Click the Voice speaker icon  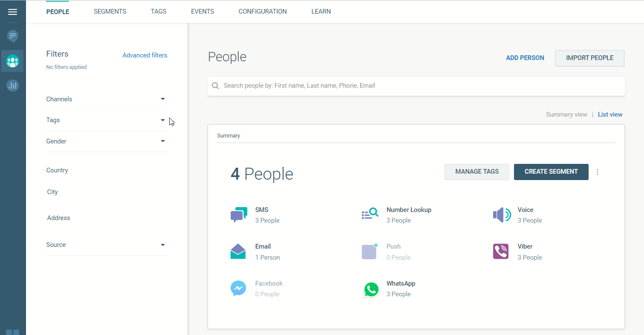tap(501, 215)
